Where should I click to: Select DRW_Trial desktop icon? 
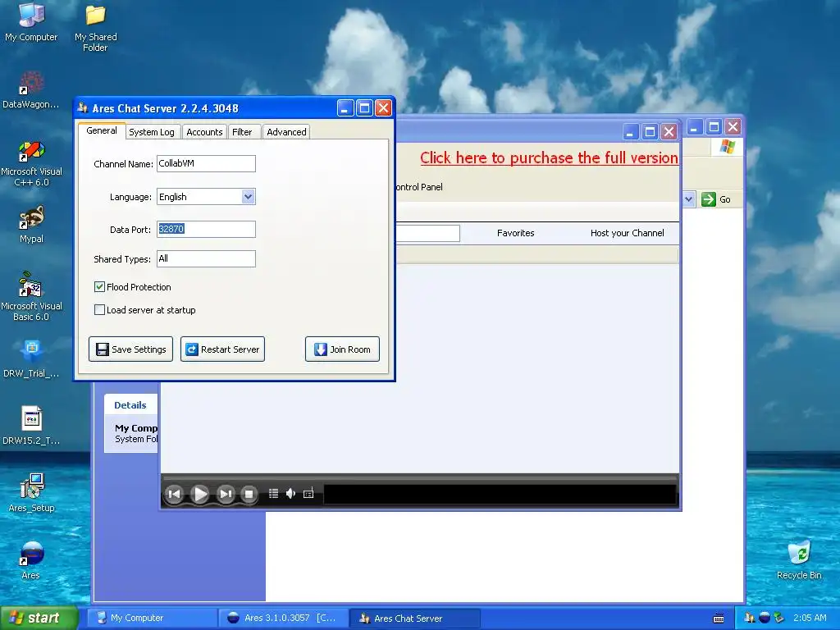coord(31,358)
